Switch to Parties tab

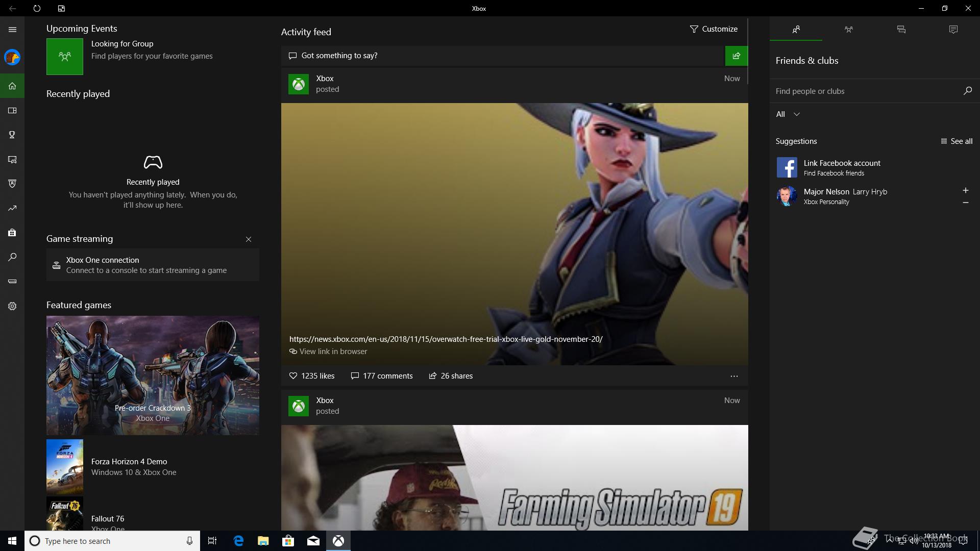848,29
